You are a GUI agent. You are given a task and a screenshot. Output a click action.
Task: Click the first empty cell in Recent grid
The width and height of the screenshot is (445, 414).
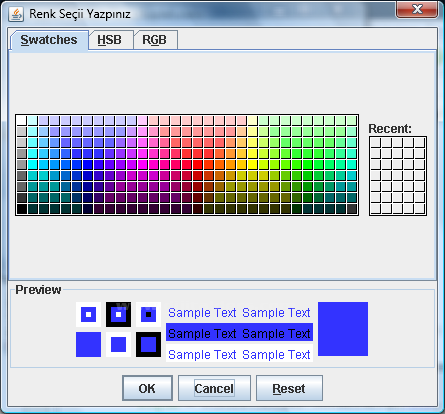(x=375, y=143)
